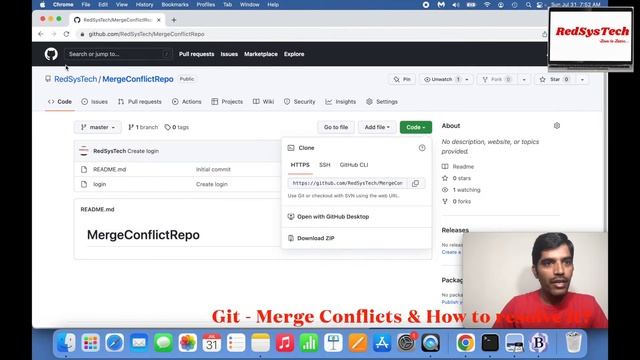
Task: Click the 1 branch link
Action: tap(143, 127)
